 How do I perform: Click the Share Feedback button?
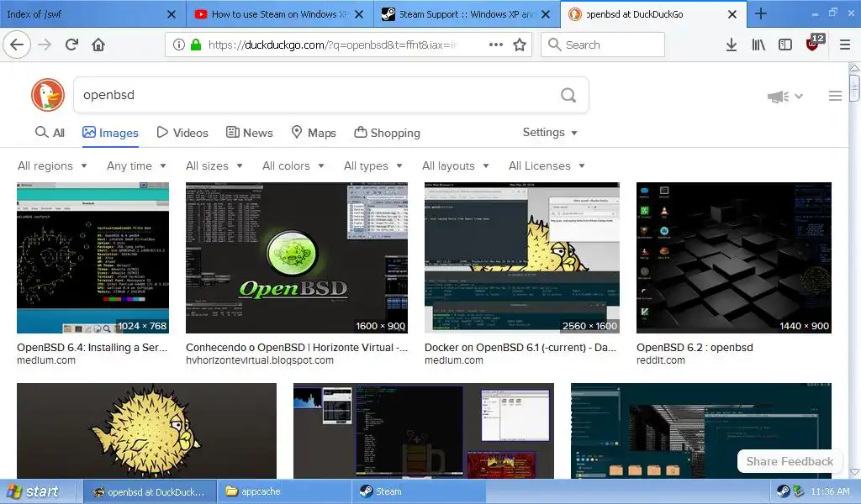[x=789, y=462]
